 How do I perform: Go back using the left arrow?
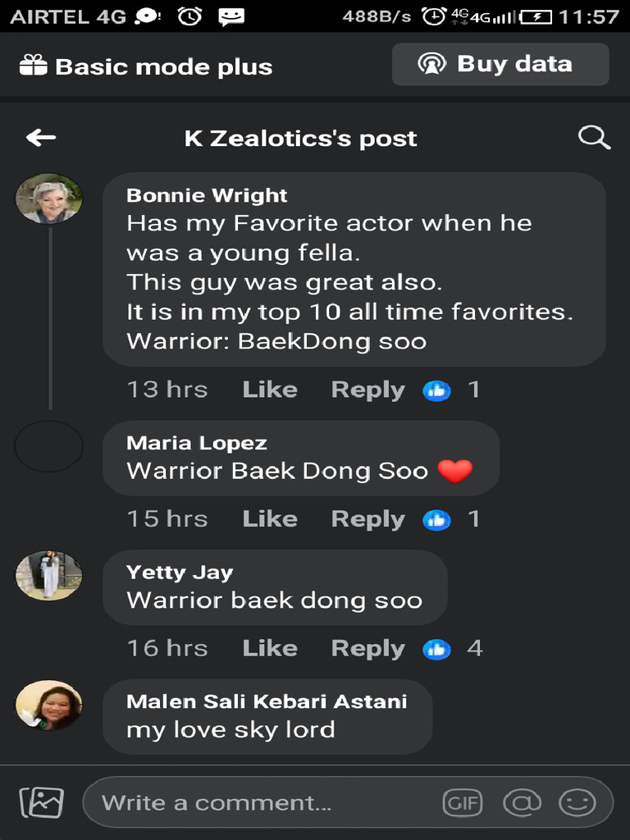point(41,138)
